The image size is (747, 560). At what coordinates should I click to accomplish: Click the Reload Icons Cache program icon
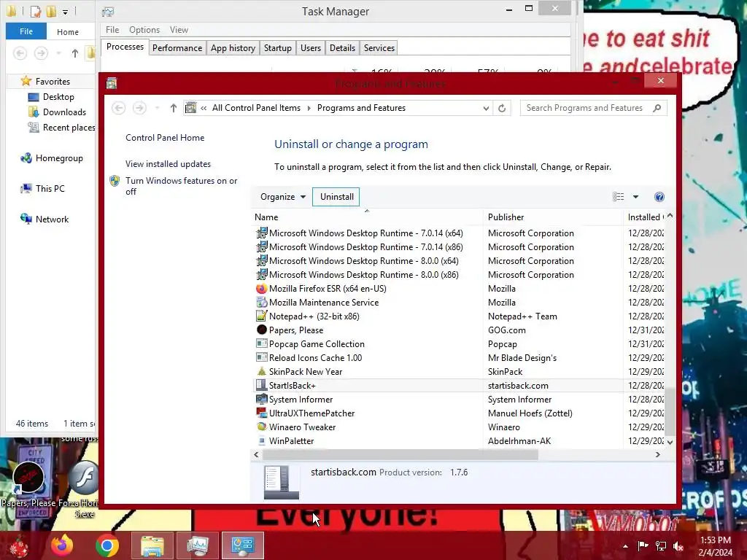pos(262,357)
